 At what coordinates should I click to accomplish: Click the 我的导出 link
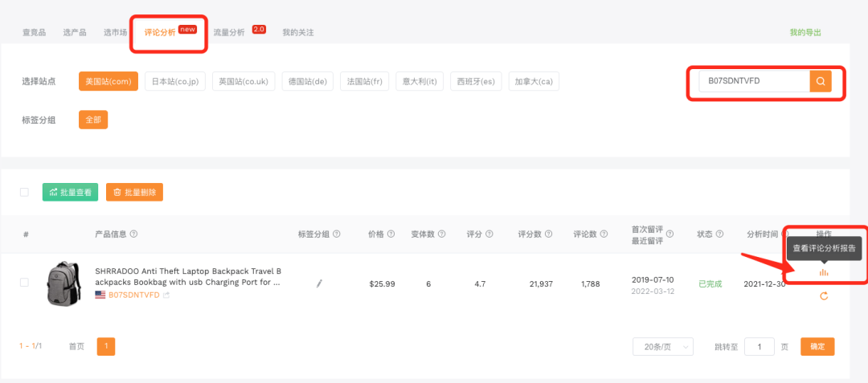(805, 33)
